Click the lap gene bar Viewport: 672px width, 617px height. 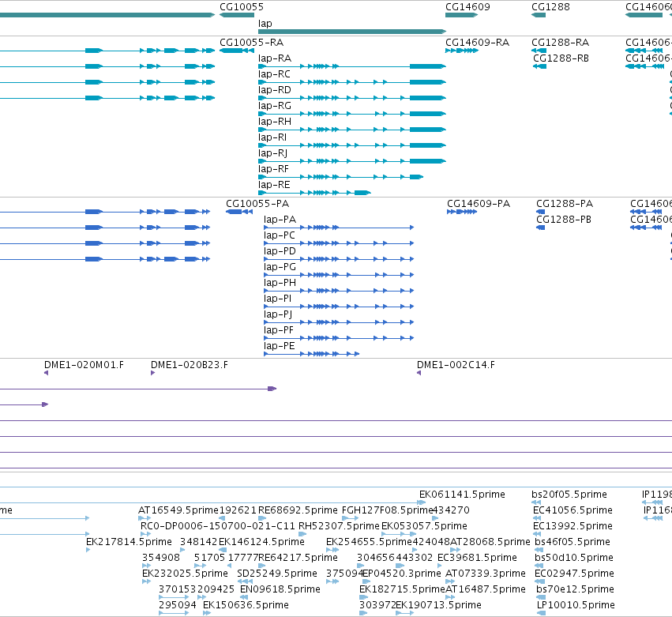pos(352,32)
